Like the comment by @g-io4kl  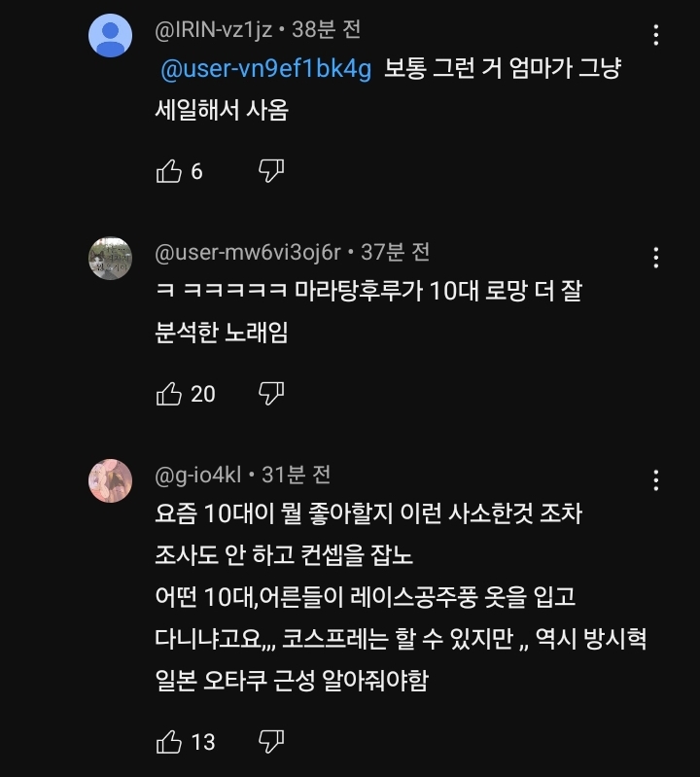[x=169, y=742]
